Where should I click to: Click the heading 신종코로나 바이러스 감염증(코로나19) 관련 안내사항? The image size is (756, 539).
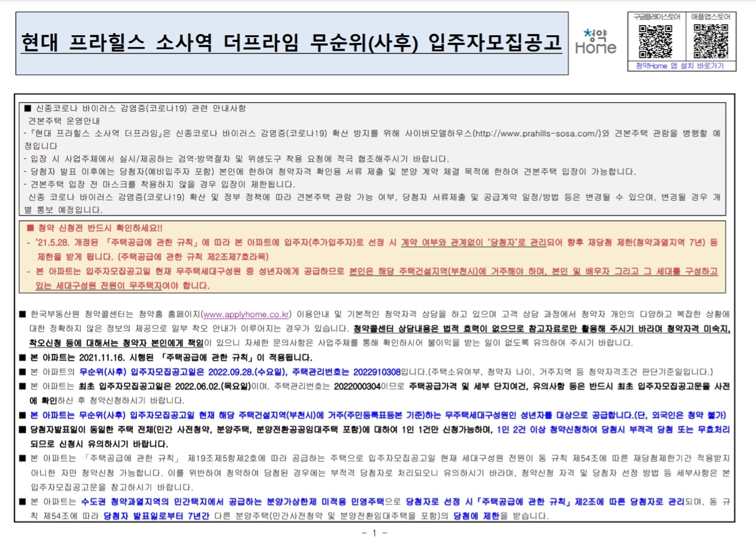(x=140, y=108)
